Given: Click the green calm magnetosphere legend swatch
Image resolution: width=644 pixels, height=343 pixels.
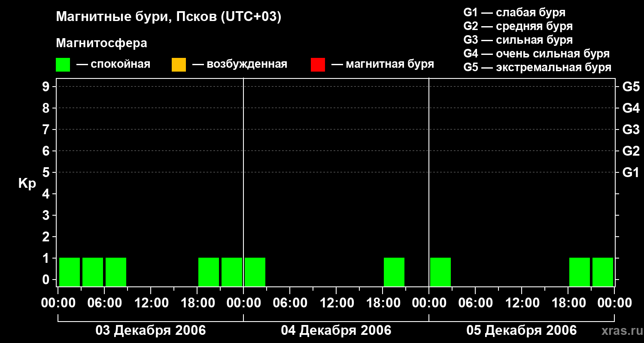Looking at the screenshot, I should tap(63, 64).
